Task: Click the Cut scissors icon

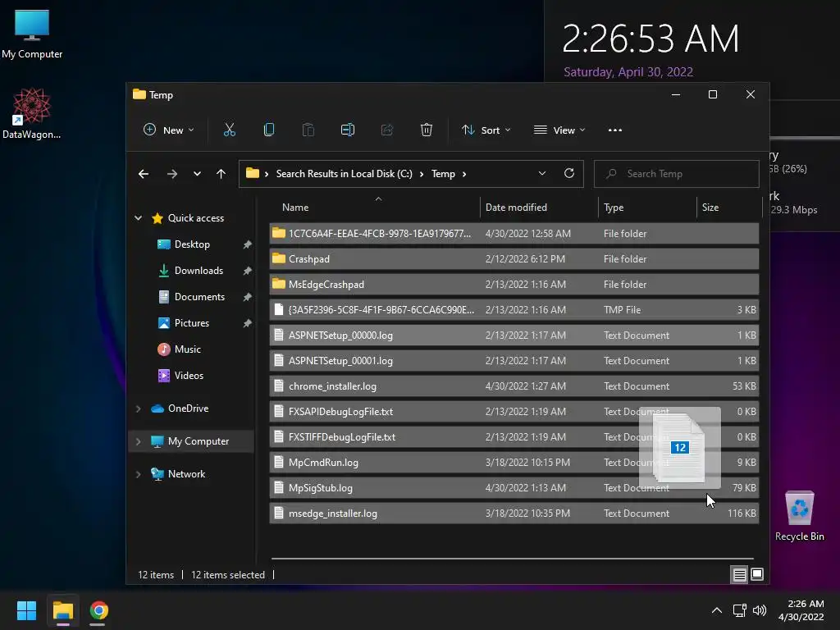Action: pos(230,130)
